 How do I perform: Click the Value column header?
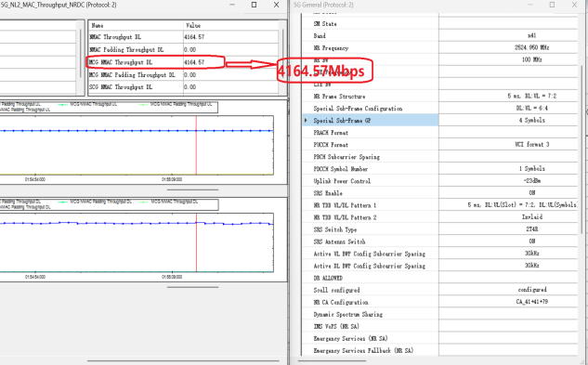point(231,25)
